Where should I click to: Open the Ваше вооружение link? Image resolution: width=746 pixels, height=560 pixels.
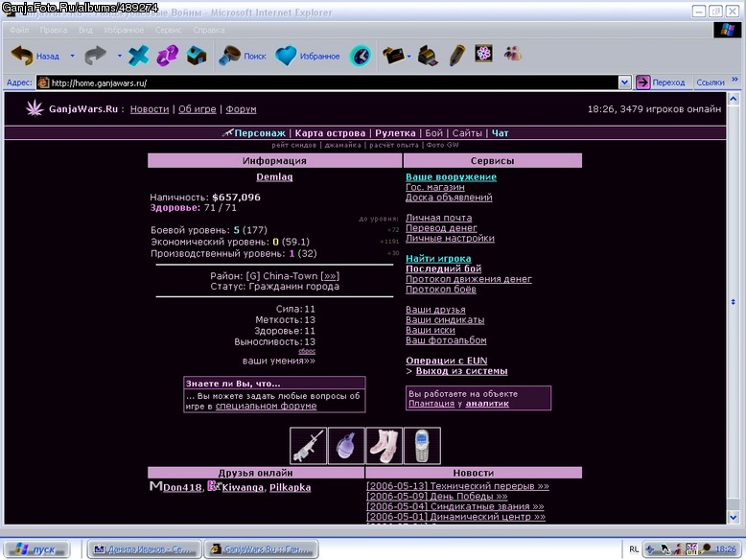pos(451,177)
